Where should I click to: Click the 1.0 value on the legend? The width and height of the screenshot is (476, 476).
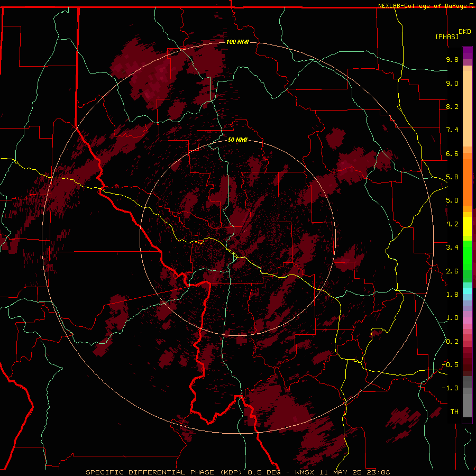[x=452, y=318]
